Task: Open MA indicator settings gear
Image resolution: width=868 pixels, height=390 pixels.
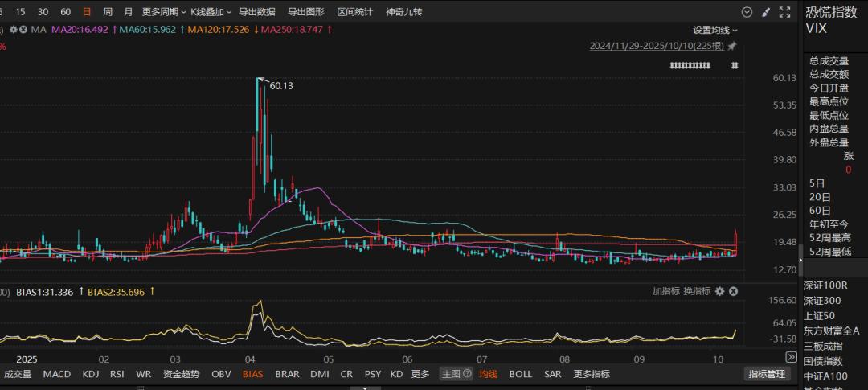Action: pyautogui.click(x=14, y=30)
